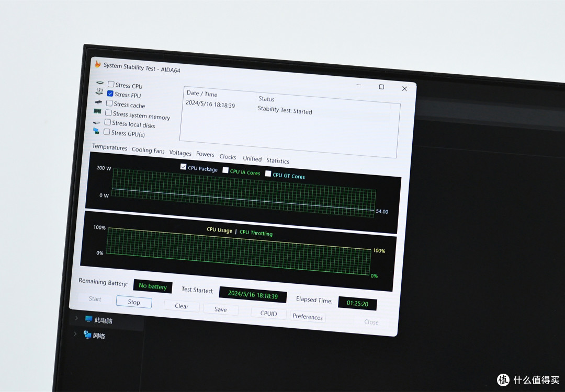Open the Preferences dialog button

tap(308, 316)
